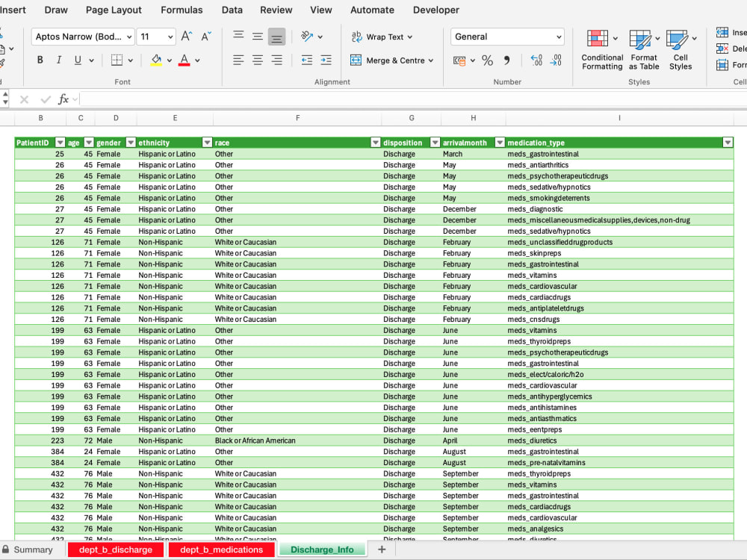Screen dimensions: 747x560
Task: Open the font size dropdown
Action: coord(170,37)
